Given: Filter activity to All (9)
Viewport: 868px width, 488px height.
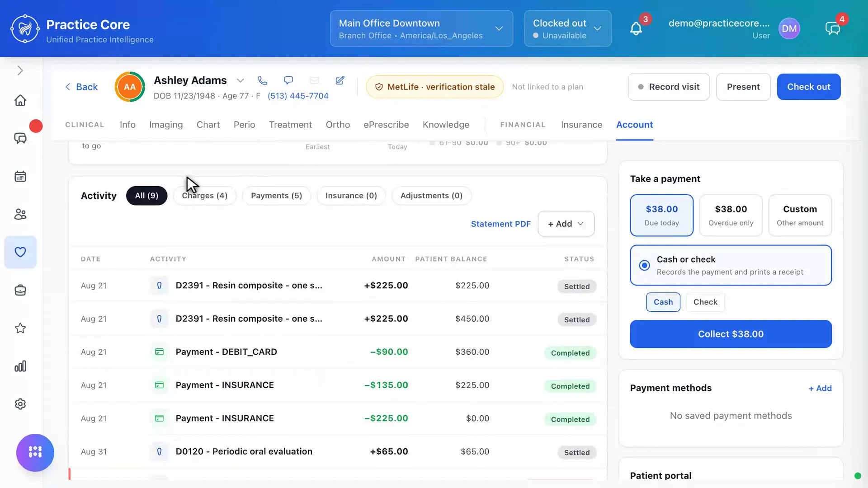Looking at the screenshot, I should coord(146,196).
